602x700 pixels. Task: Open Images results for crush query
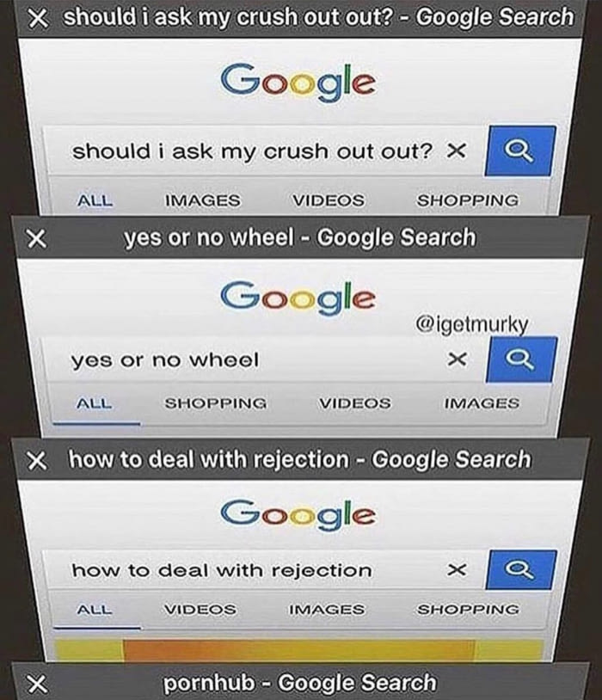[x=203, y=200]
